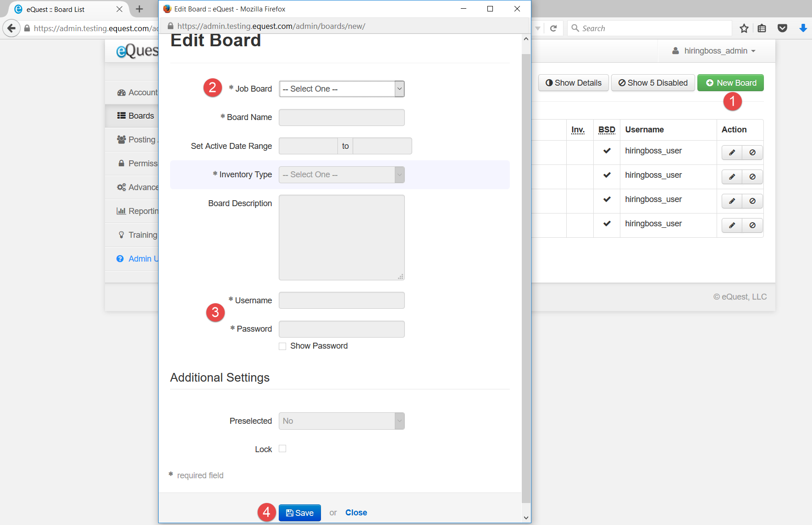Click the Password input field

342,329
